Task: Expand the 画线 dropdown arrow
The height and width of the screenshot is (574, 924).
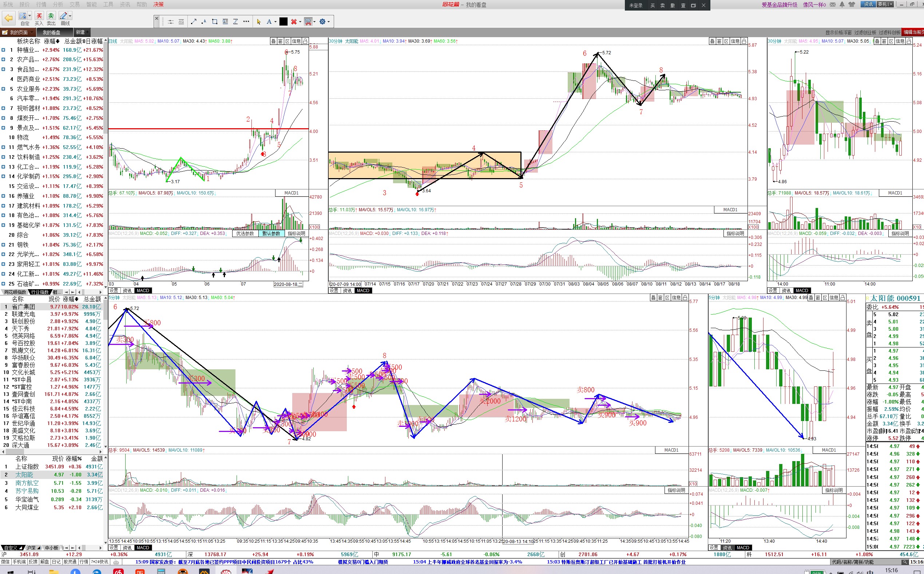Action: (70, 16)
